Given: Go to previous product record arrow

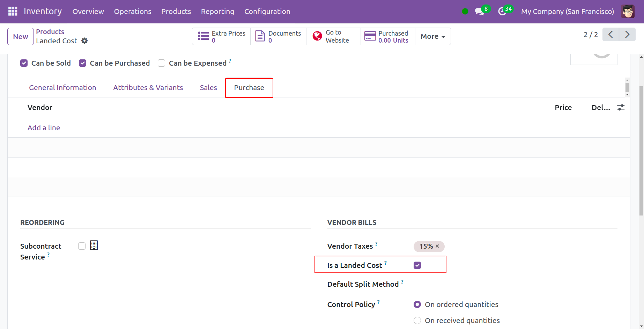Looking at the screenshot, I should (x=610, y=35).
